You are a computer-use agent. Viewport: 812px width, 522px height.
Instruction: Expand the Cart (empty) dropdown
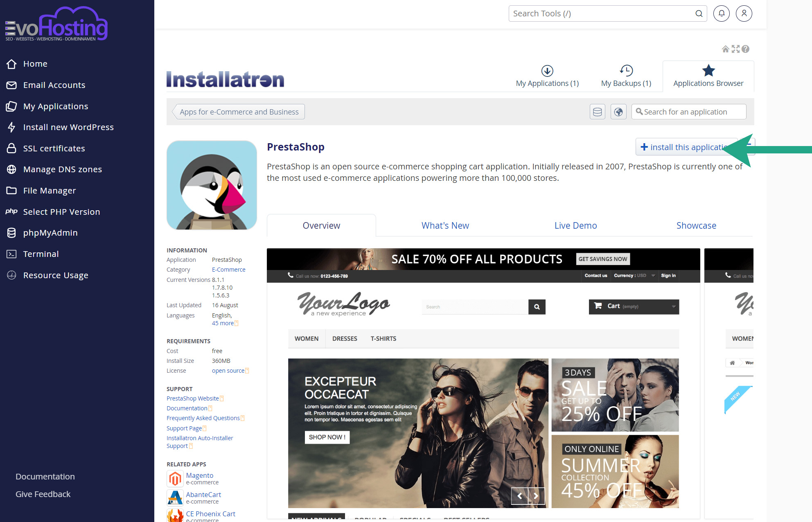(x=634, y=306)
